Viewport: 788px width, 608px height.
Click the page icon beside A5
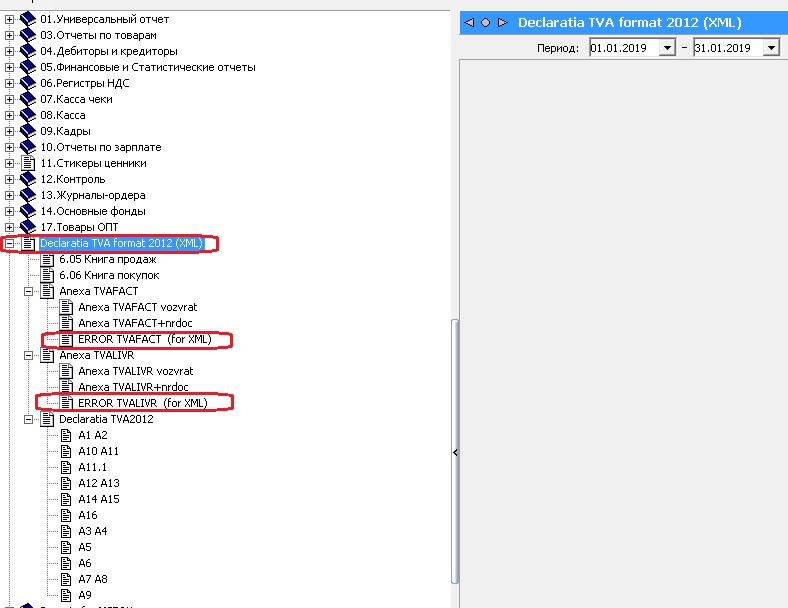[66, 547]
